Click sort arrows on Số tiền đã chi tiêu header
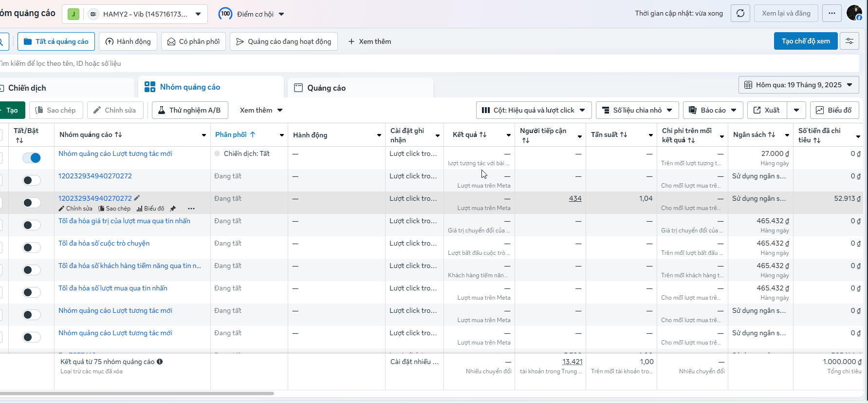This screenshot has width=868, height=403. click(817, 140)
